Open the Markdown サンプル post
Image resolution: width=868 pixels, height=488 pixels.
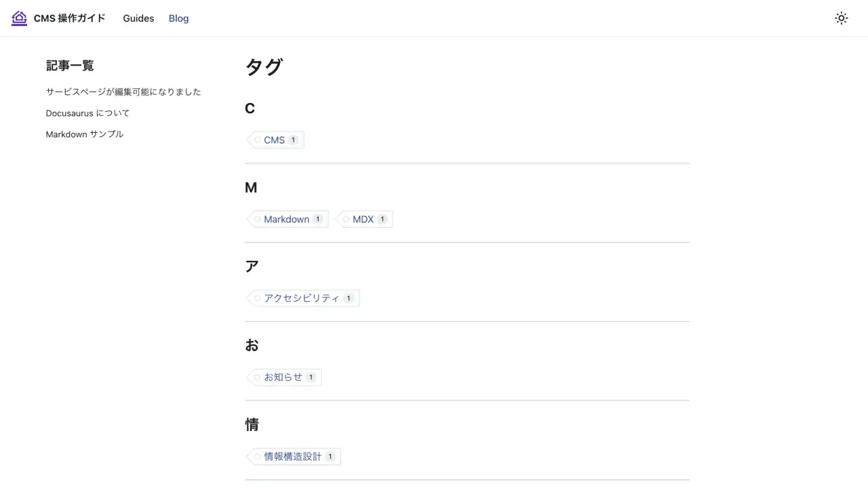point(84,134)
